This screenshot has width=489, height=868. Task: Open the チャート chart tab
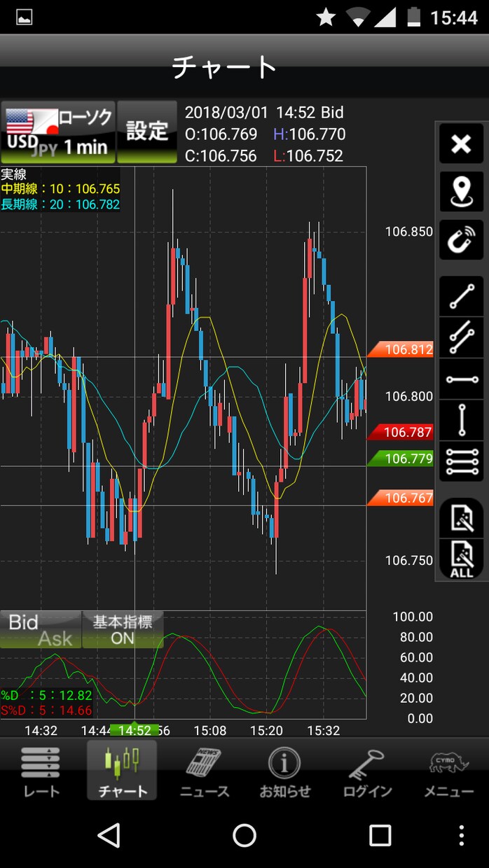tap(123, 771)
